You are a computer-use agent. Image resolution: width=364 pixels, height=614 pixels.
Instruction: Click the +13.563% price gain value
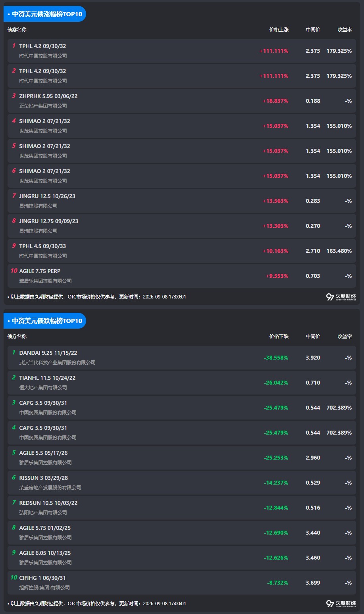(x=275, y=201)
